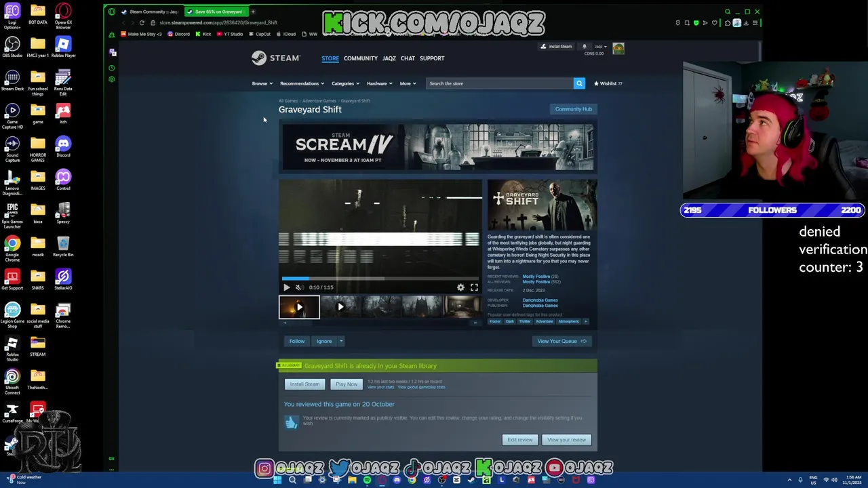Play the Graveyard Shift trailer video
The image size is (868, 488).
pos(287,287)
